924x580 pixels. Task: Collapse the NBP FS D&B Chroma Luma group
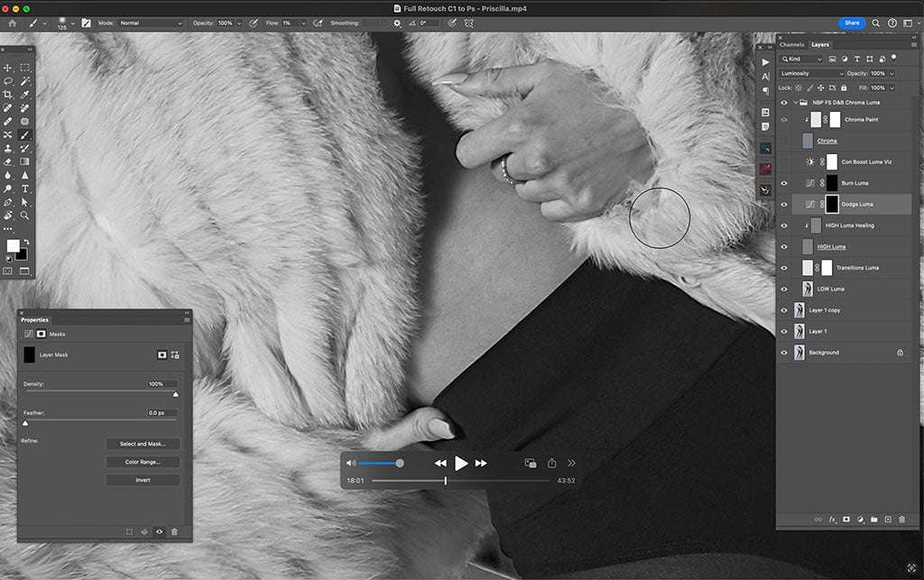coord(795,102)
